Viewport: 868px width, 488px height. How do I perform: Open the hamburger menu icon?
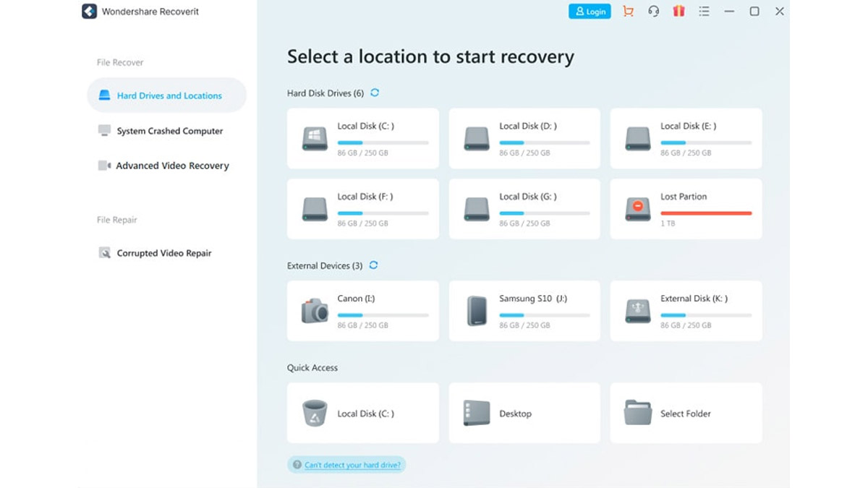tap(704, 12)
